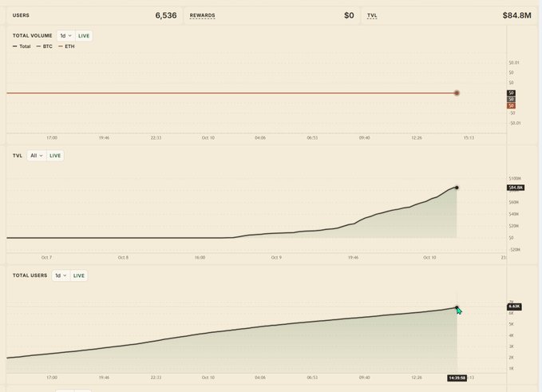Image resolution: width=542 pixels, height=392 pixels.
Task: Click 16:00 on the TVL date axis
Action: pos(200,258)
